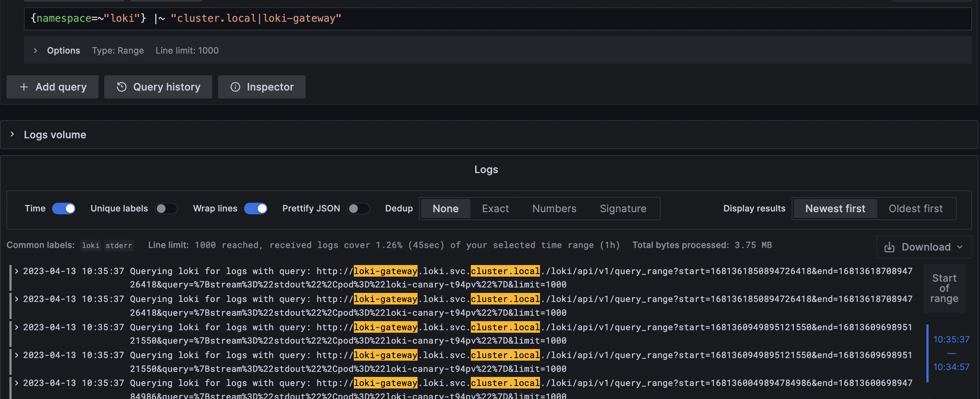
Task: Open the Inspector
Action: pyautogui.click(x=262, y=87)
